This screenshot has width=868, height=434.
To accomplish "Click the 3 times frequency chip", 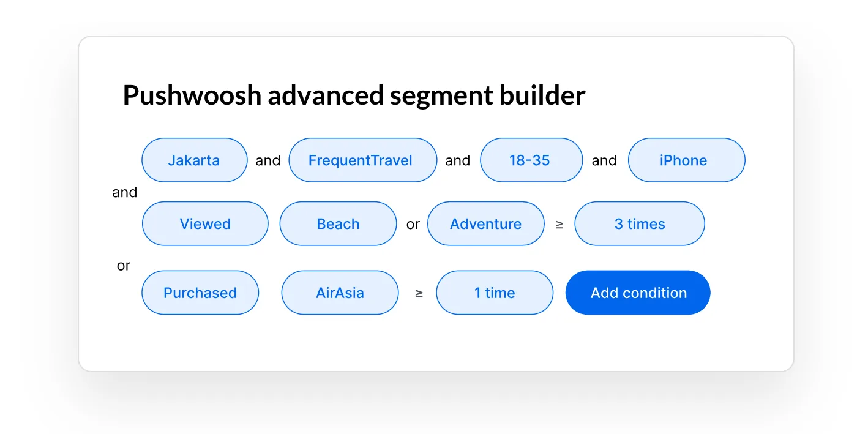I will (639, 223).
